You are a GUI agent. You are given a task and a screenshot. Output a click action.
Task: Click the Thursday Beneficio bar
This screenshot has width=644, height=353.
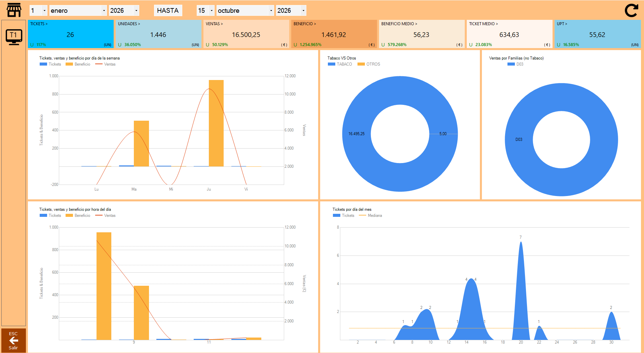point(216,123)
